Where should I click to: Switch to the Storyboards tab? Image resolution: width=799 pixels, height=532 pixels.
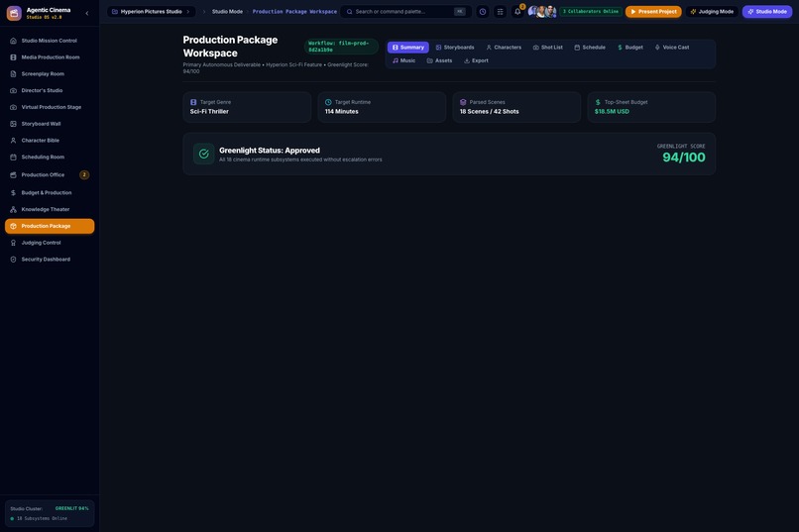point(455,48)
